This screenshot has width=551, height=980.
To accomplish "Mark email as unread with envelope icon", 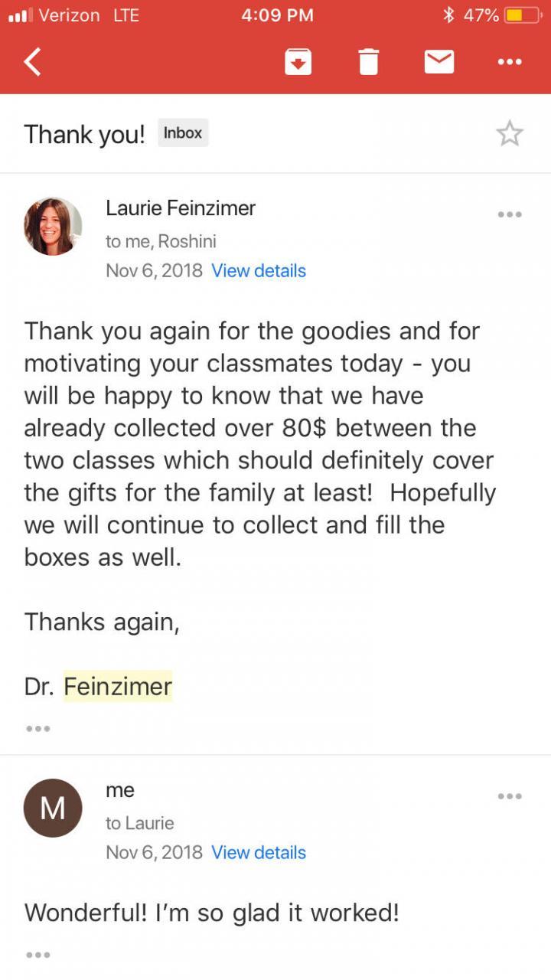I will point(439,61).
